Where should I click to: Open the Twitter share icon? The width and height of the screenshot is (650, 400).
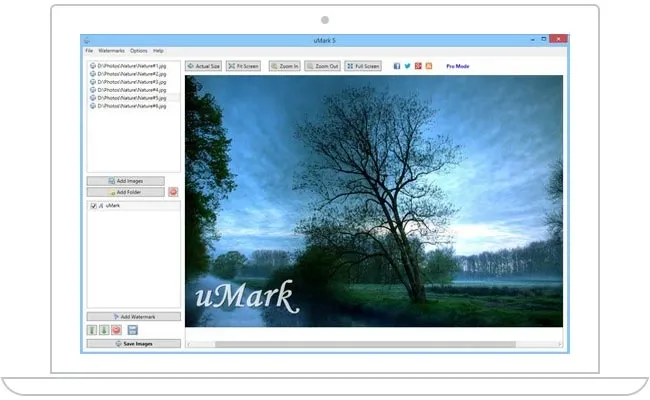click(407, 66)
